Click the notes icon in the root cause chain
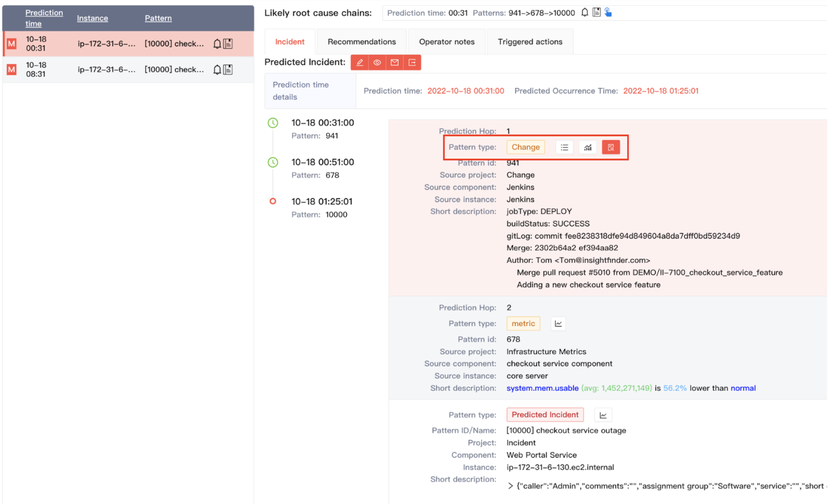 click(x=596, y=12)
